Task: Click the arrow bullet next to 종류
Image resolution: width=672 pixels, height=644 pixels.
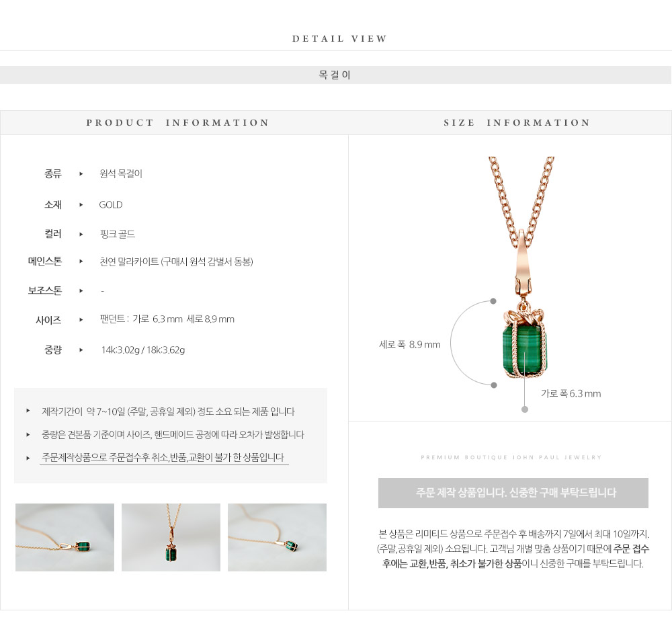Action: (81, 173)
